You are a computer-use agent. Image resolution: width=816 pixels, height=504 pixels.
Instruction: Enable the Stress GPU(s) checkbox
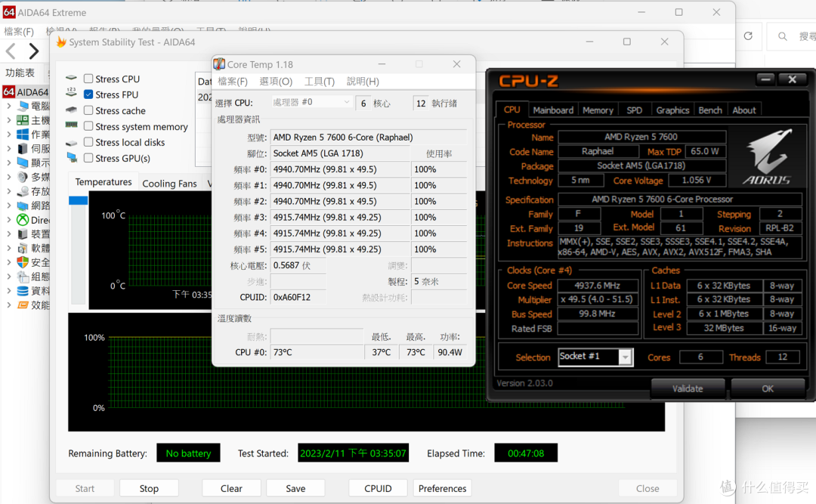pos(88,158)
